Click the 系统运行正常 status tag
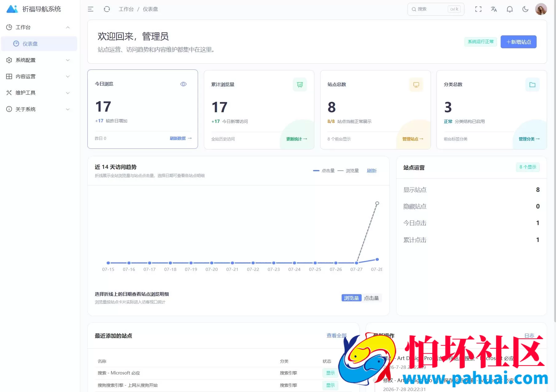Screen dimensions: 556x392 pos(481,42)
